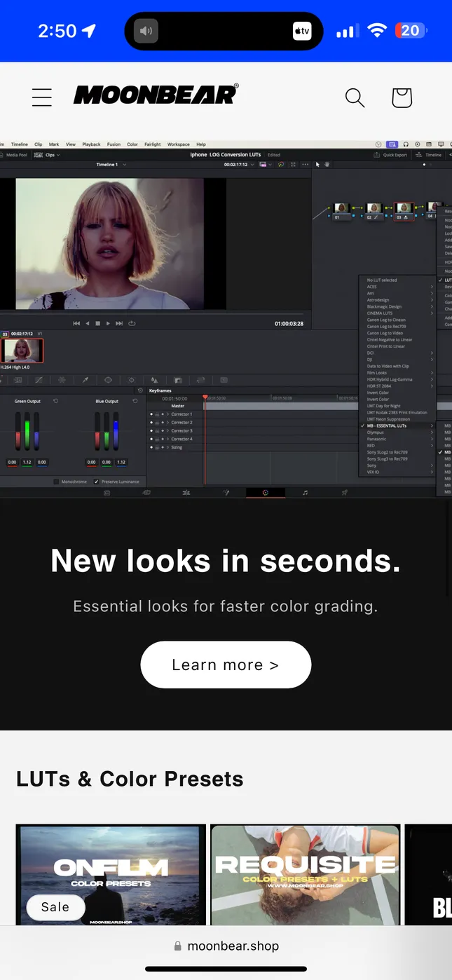Expand the Corrector 1 keyframe row
452x980 pixels.
167,414
